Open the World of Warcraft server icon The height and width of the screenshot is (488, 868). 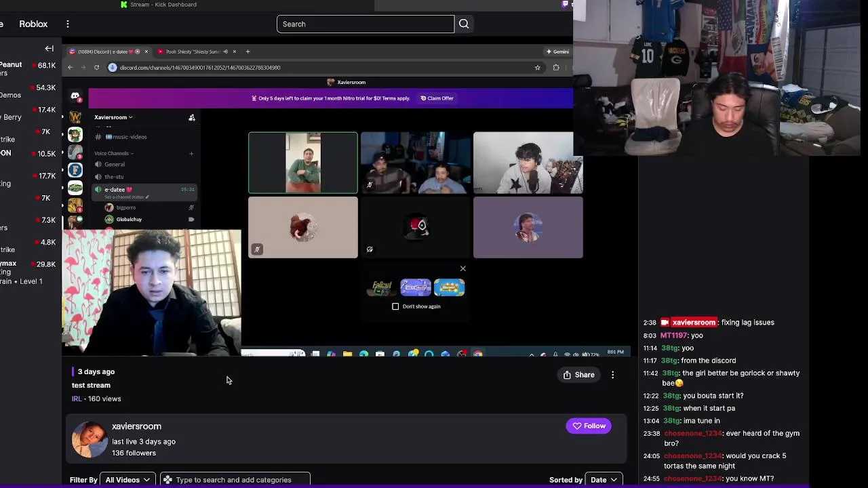75,117
